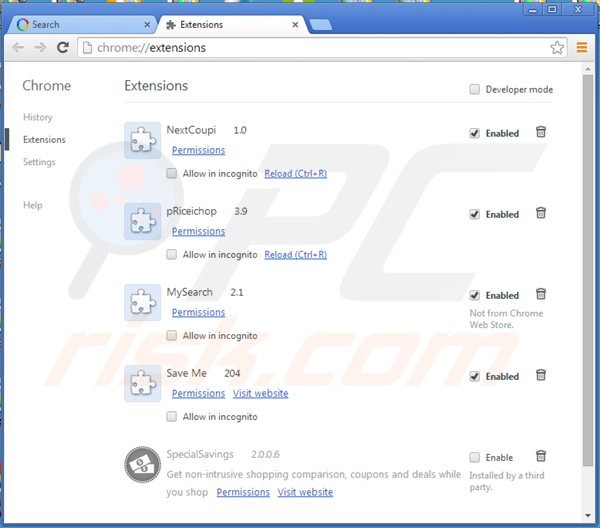Select the Extensions browser tab
The image size is (600, 528).
pyautogui.click(x=233, y=25)
